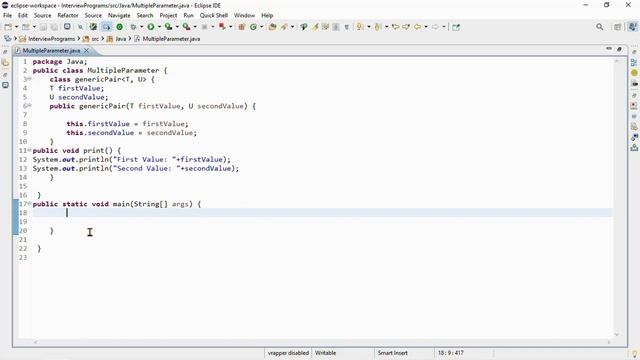Click the vertical scrollbar of the editor

click(x=617, y=198)
